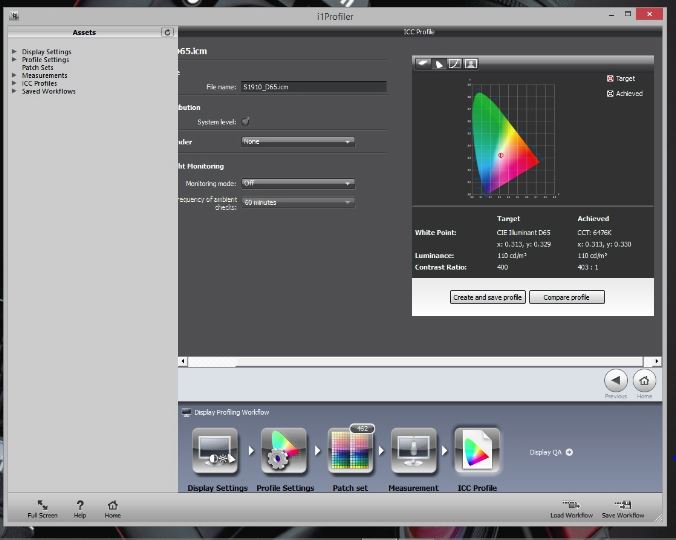Click Load Workflow icon
The width and height of the screenshot is (676, 540).
(571, 504)
